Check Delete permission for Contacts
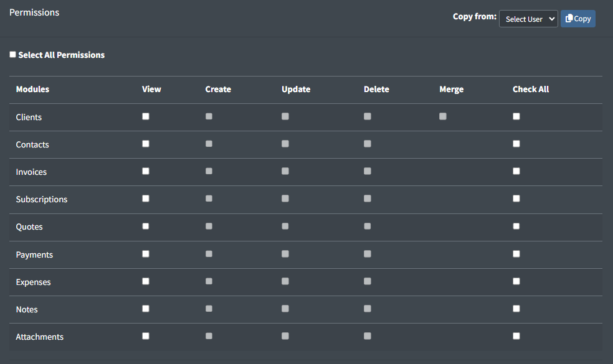Image resolution: width=613 pixels, height=364 pixels. click(x=367, y=144)
